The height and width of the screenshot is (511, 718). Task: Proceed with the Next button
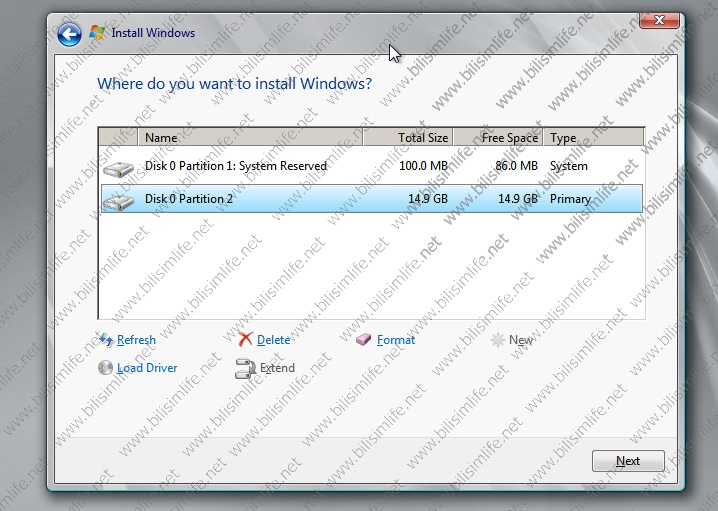628,461
